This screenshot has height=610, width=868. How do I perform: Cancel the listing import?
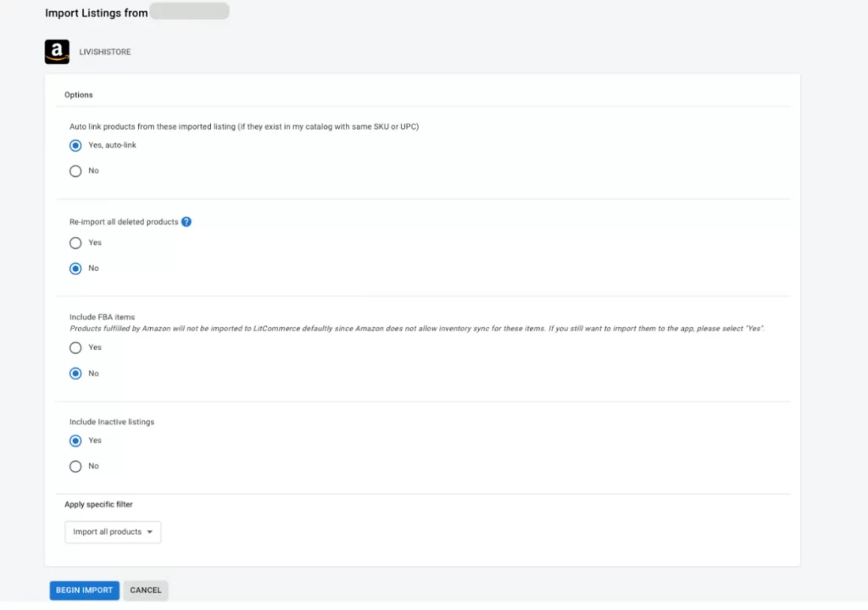coord(146,590)
